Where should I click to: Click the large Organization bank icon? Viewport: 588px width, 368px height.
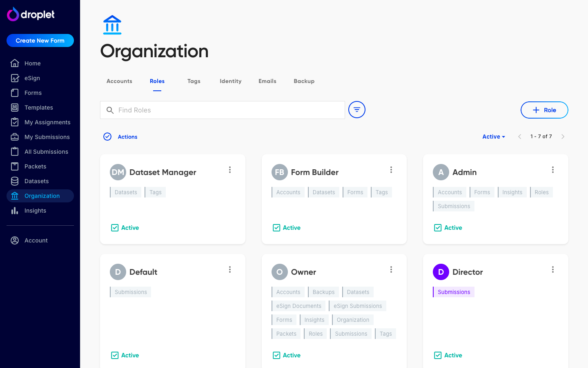tap(112, 25)
